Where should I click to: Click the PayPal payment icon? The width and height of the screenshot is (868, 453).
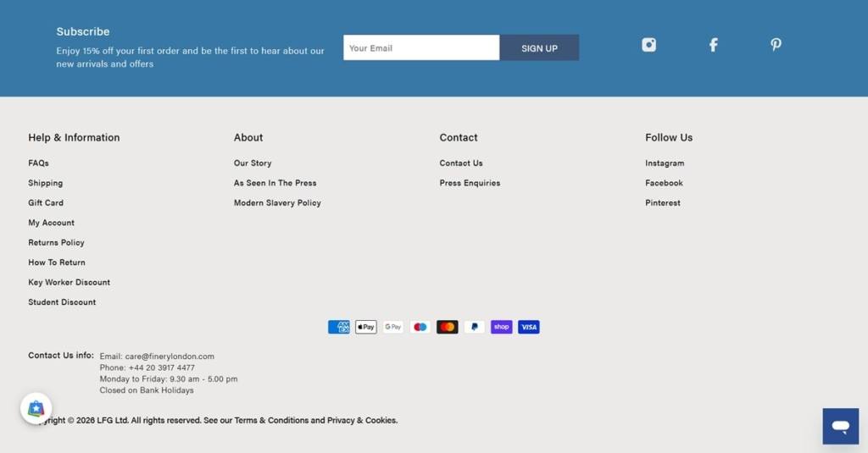(x=475, y=327)
